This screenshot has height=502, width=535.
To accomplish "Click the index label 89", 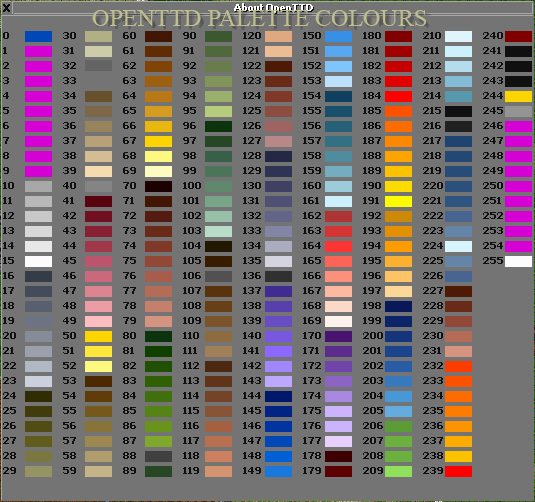I will point(130,471).
